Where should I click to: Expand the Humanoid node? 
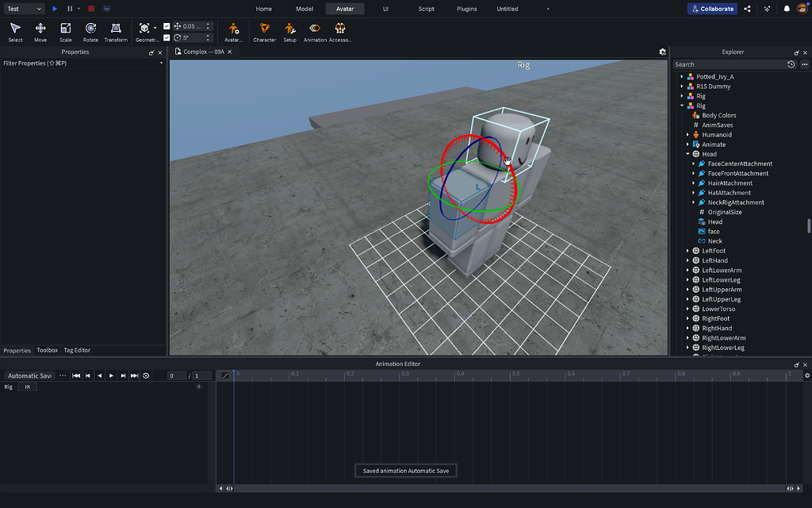(688, 135)
